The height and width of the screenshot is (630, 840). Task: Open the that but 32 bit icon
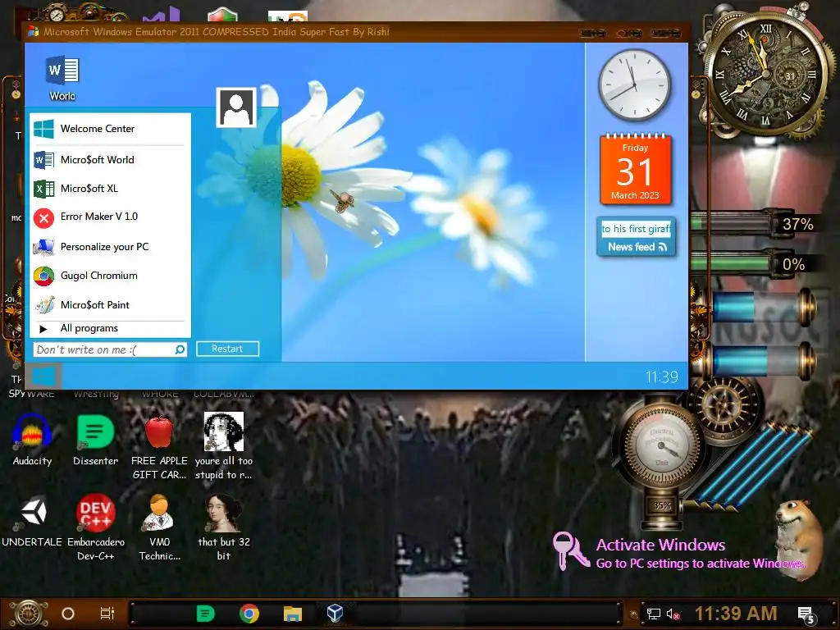tap(223, 527)
